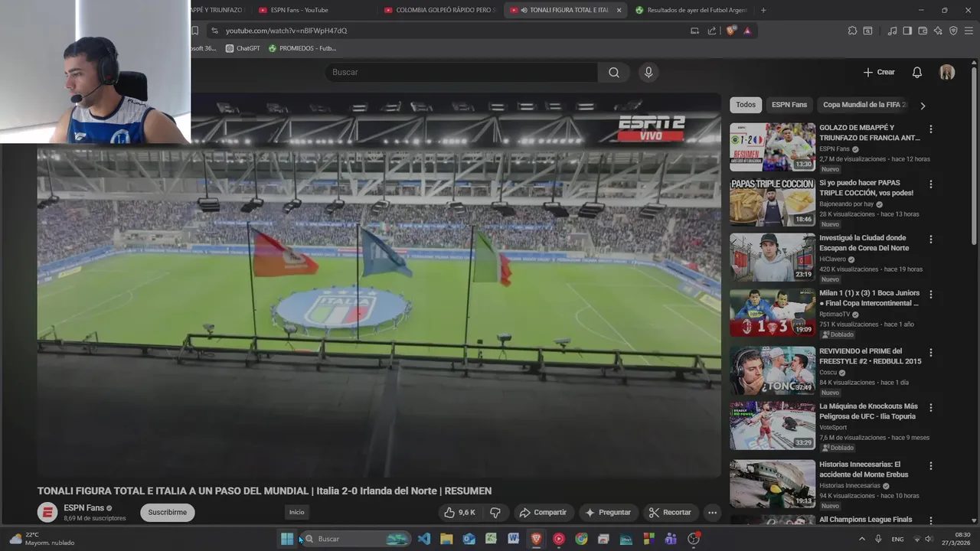980x551 pixels.
Task: Open Visual Studio Code from taskbar
Action: coord(424,539)
